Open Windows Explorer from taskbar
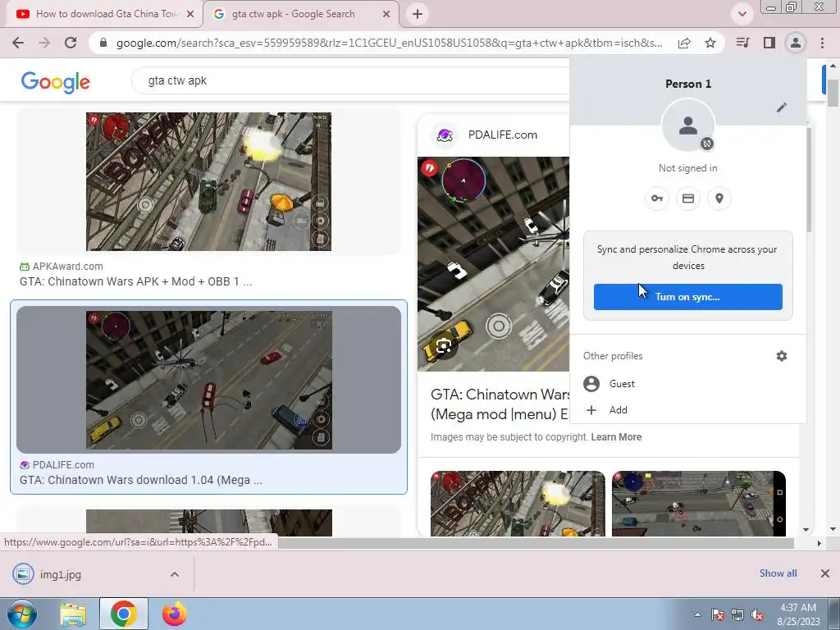This screenshot has width=840, height=630. pos(73,614)
